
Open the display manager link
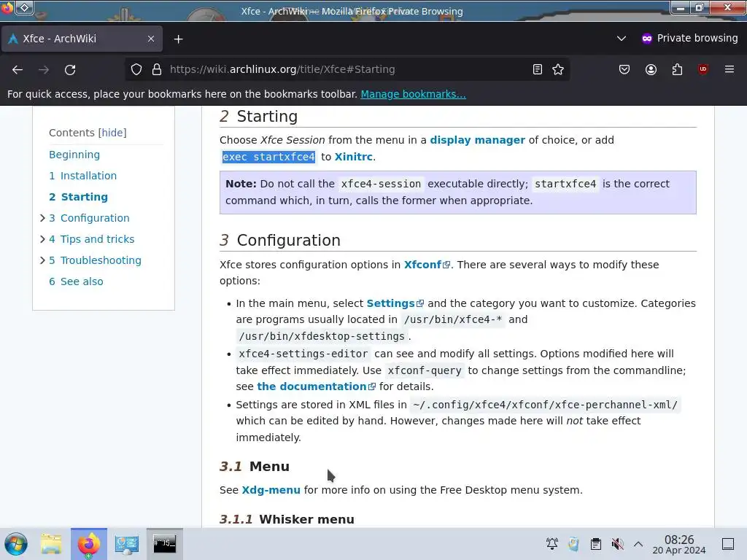pyautogui.click(x=477, y=140)
